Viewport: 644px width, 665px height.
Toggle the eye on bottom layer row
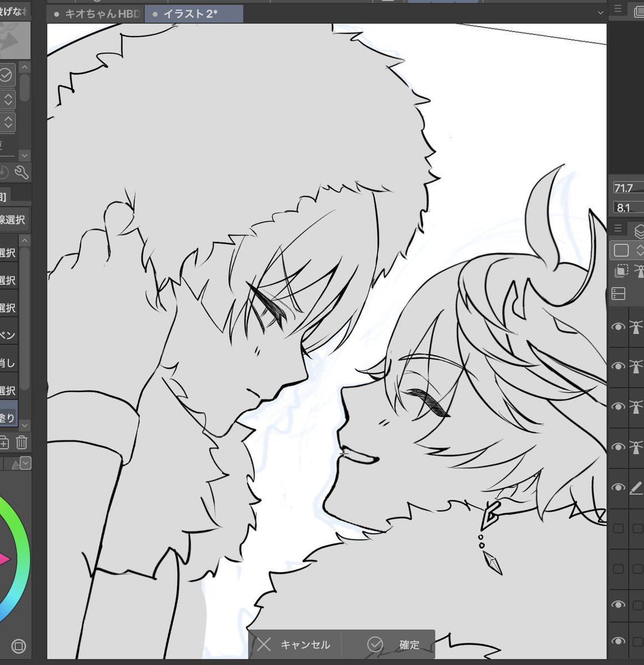coord(618,641)
